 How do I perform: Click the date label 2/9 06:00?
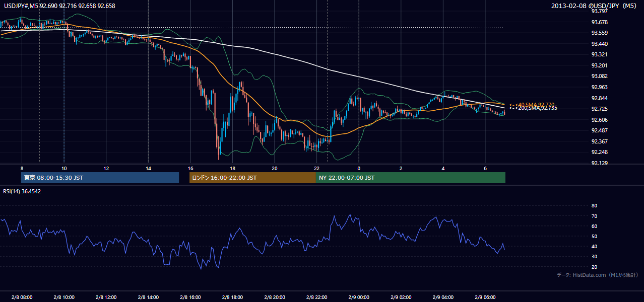point(485,297)
